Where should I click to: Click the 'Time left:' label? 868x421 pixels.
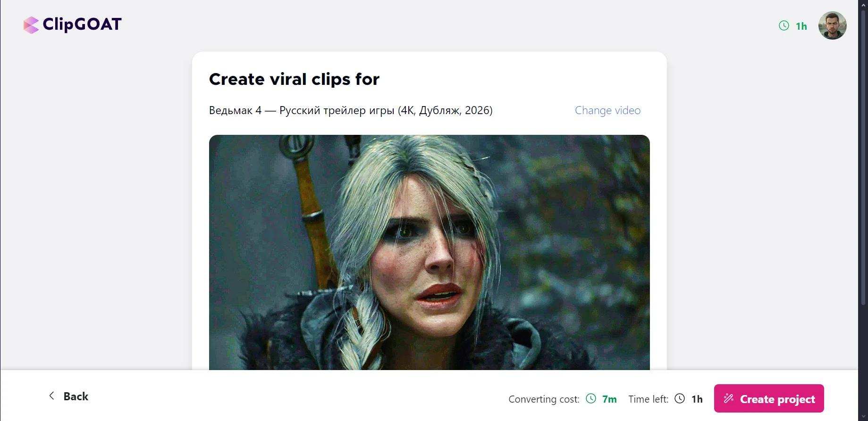(648, 399)
